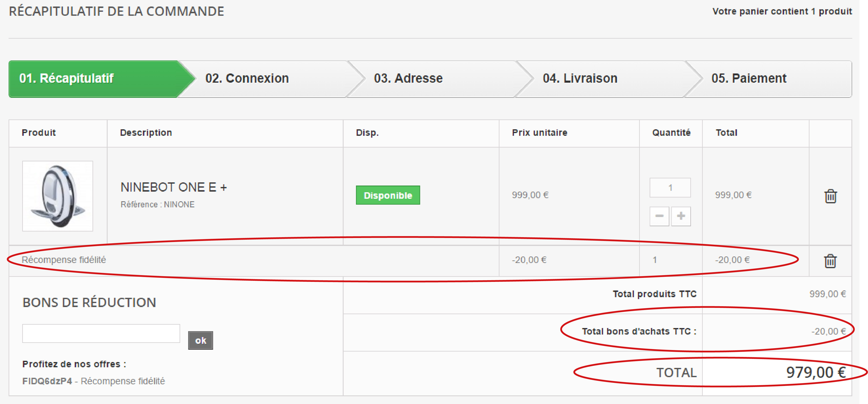868x404 pixels.
Task: Click the 979,00 € total amount
Action: [x=816, y=372]
